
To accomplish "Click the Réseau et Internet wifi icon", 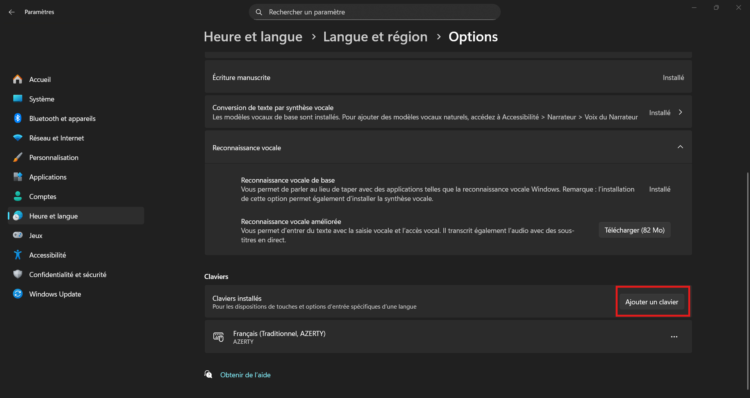I will (18, 138).
